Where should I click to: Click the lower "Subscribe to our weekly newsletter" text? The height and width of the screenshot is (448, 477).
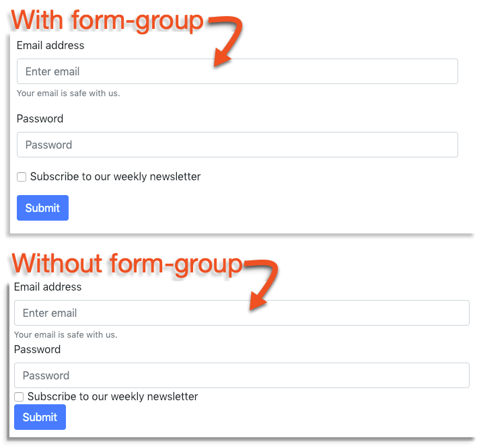pos(112,397)
